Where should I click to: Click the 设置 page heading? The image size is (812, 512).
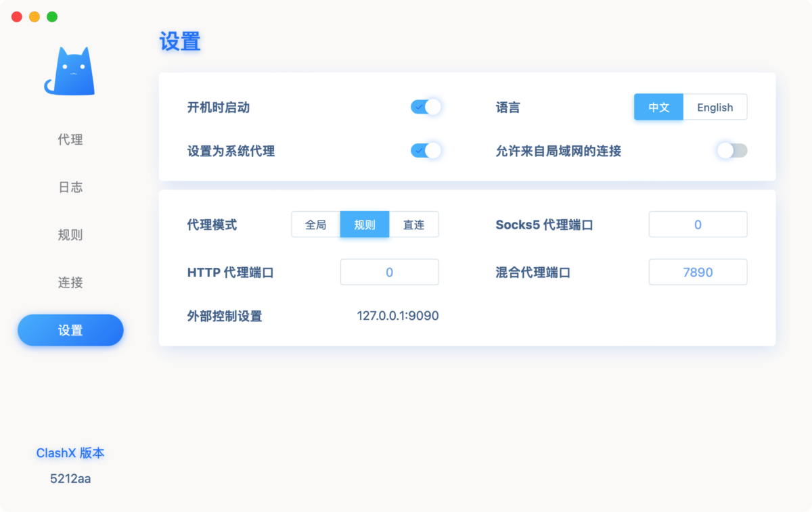(180, 42)
